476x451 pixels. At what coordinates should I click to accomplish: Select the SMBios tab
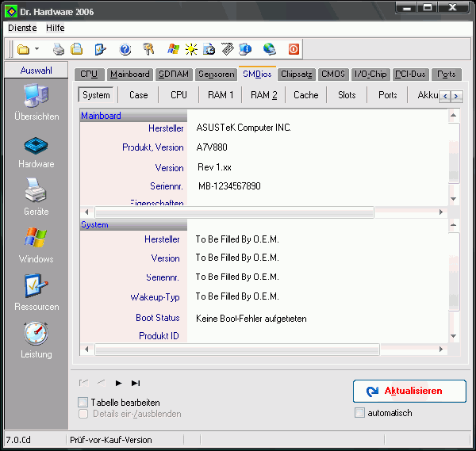point(257,74)
